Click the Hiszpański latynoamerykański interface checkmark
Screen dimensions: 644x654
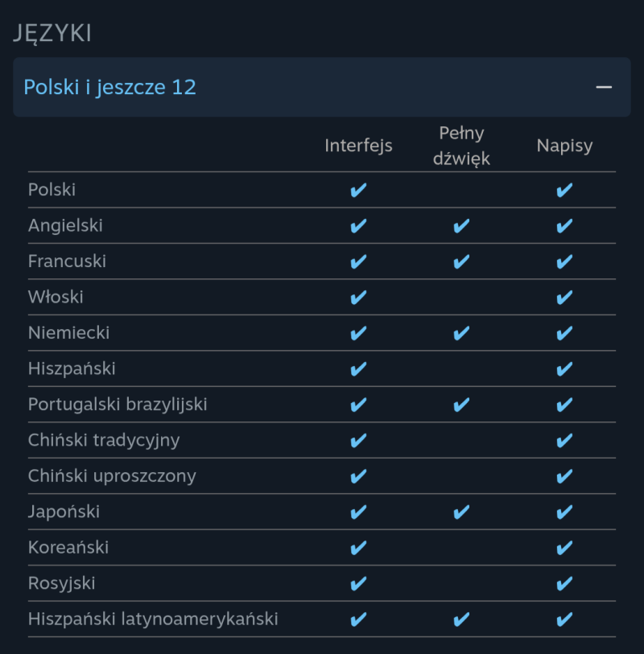358,619
